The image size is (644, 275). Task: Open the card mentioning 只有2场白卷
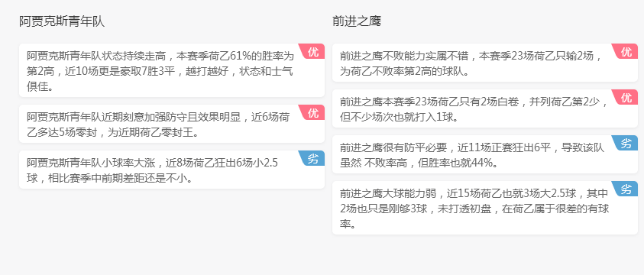point(485,108)
